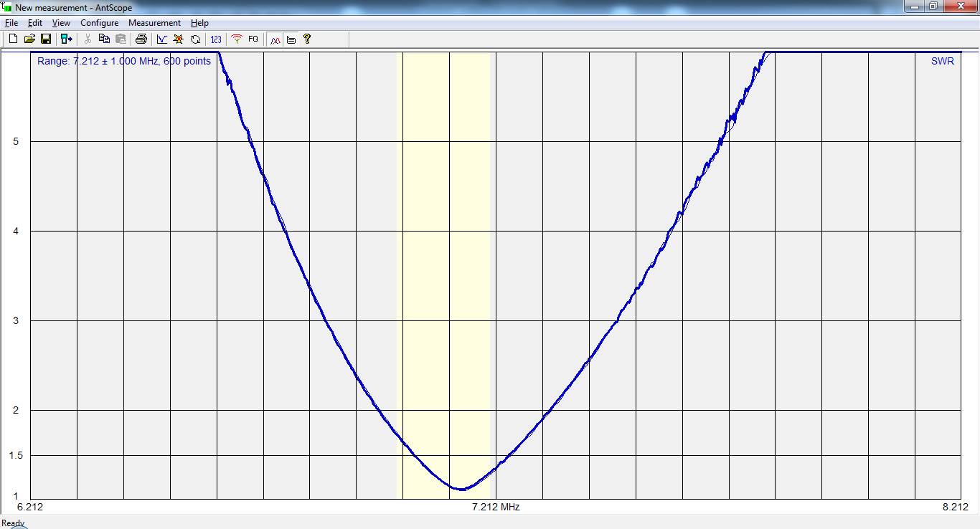Click the blue 123 numbers icon
The height and width of the screenshot is (529, 980).
click(216, 39)
